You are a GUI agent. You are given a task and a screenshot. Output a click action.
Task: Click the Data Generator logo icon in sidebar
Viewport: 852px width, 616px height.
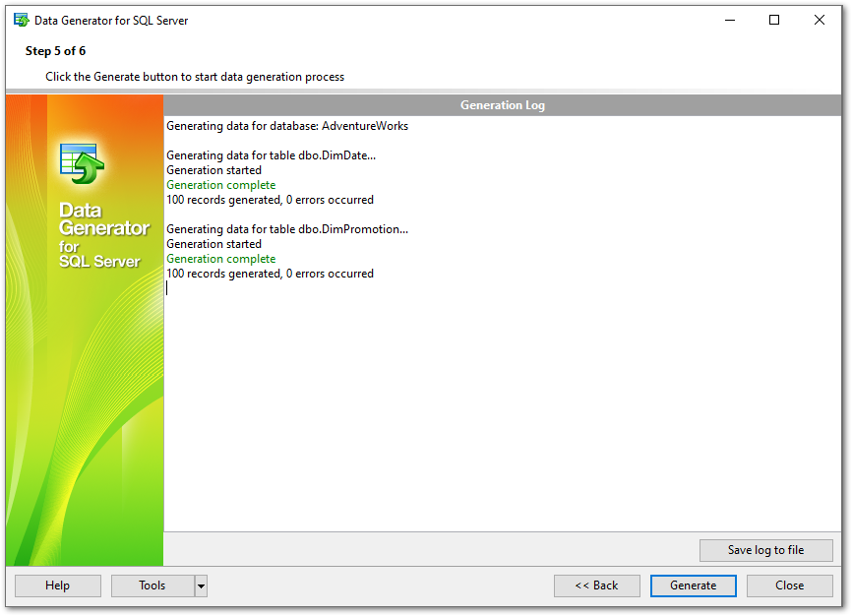click(82, 163)
